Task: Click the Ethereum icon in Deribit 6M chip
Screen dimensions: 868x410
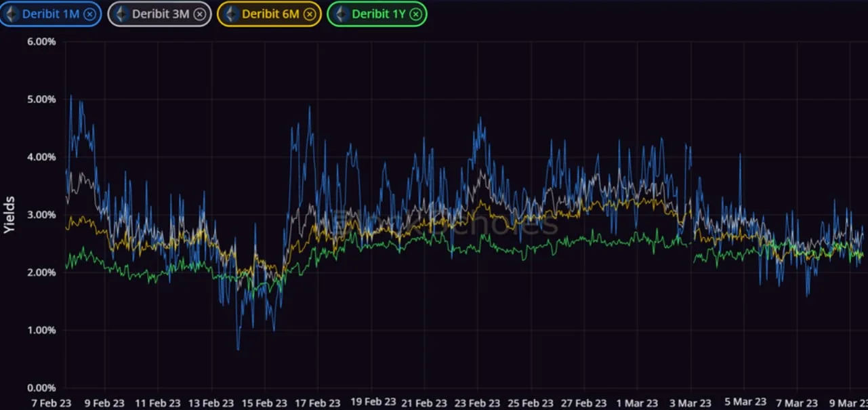Action: pyautogui.click(x=231, y=14)
